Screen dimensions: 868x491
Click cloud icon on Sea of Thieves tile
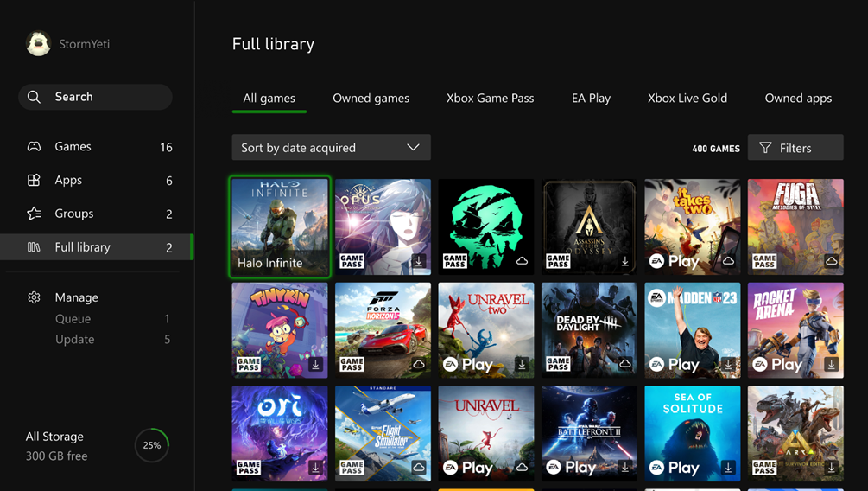tap(522, 261)
